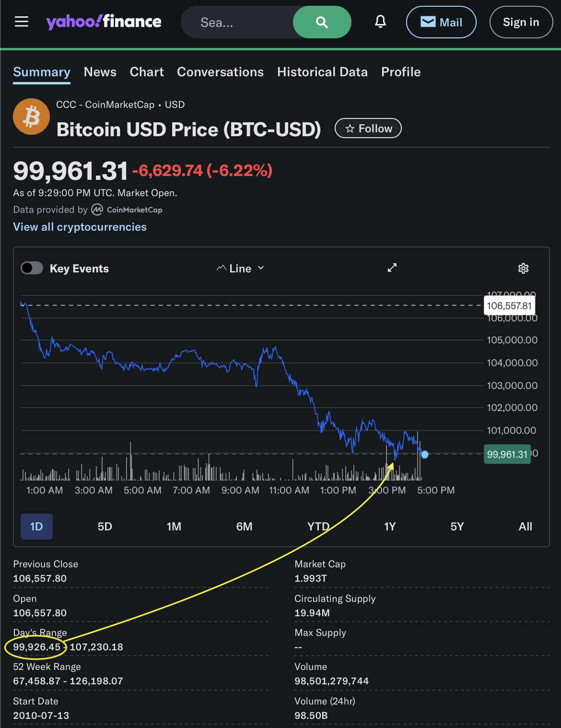The width and height of the screenshot is (561, 728).
Task: Switch chart range to YTD
Action: tap(318, 527)
